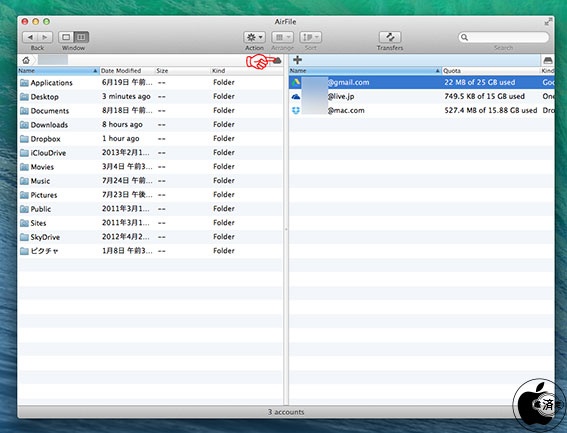Close the AirFile window
This screenshot has width=567, height=433.
(25, 22)
